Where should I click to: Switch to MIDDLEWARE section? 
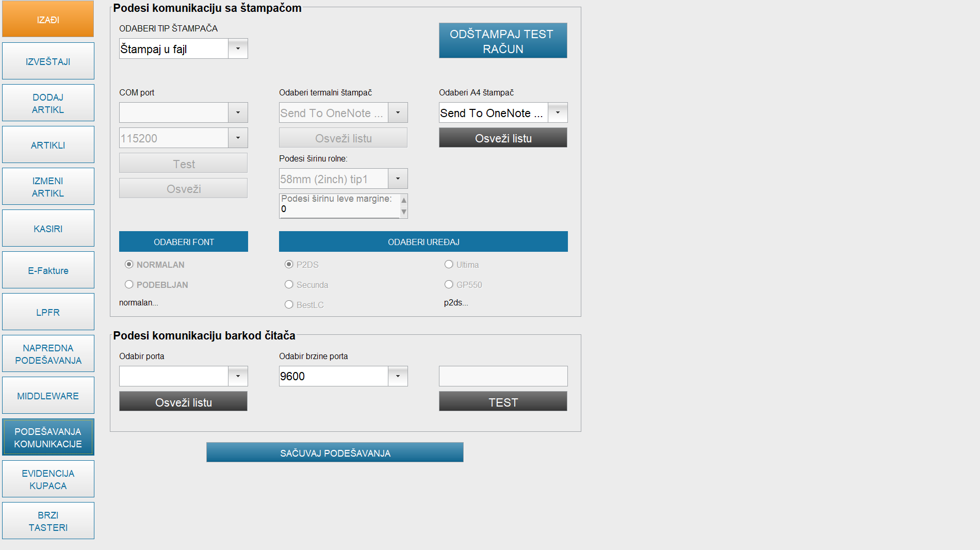[48, 396]
